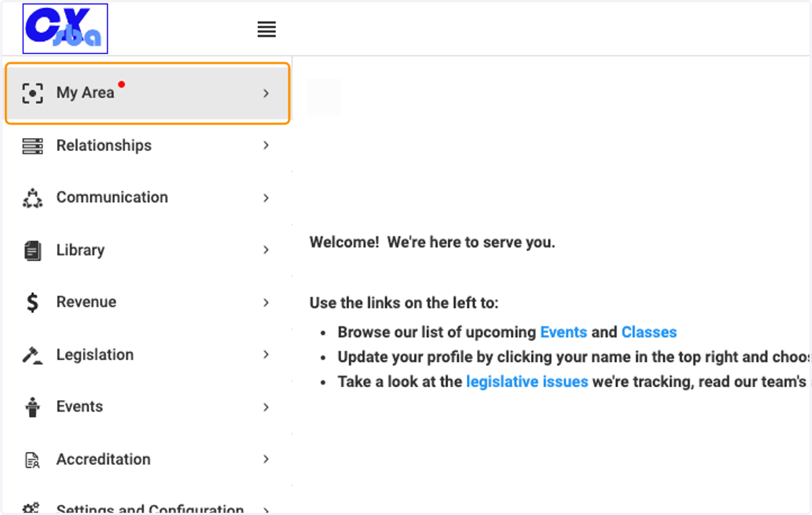Open the My Area menu label
Image resolution: width=812 pixels, height=515 pixels.
[x=85, y=93]
